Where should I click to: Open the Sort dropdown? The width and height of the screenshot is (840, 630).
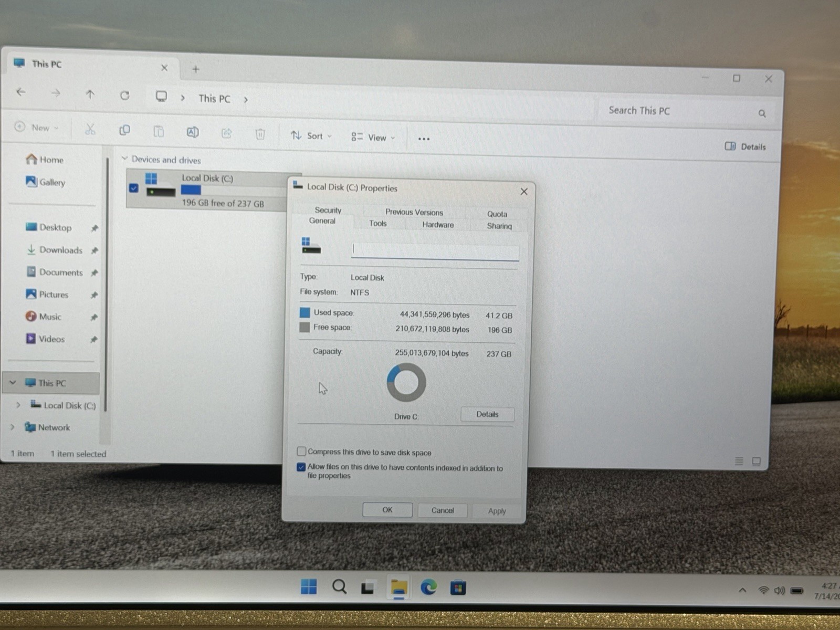[311, 136]
